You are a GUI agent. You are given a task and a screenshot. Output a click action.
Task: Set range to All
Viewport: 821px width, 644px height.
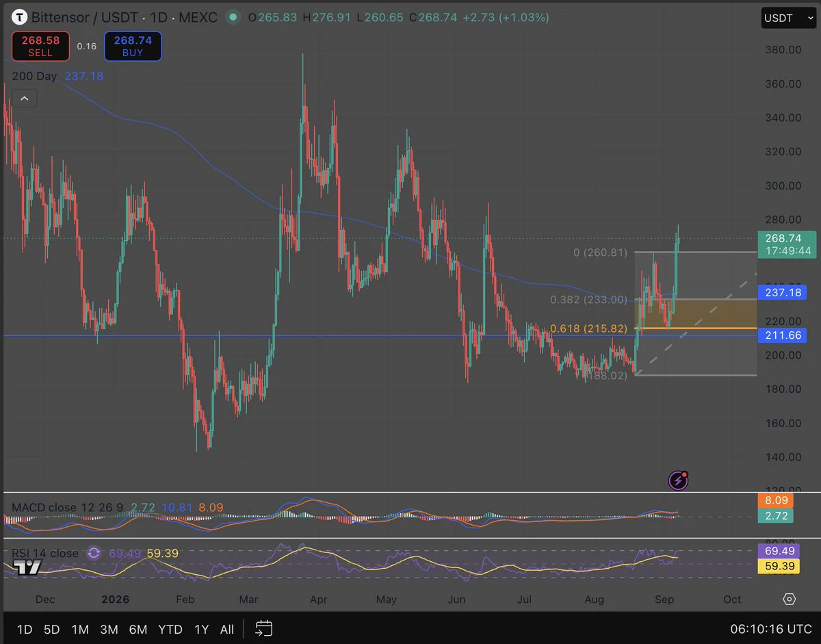coord(227,629)
